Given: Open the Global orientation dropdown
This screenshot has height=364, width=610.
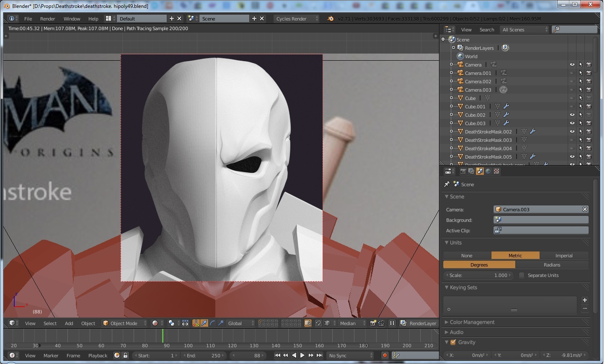Looking at the screenshot, I should [240, 323].
